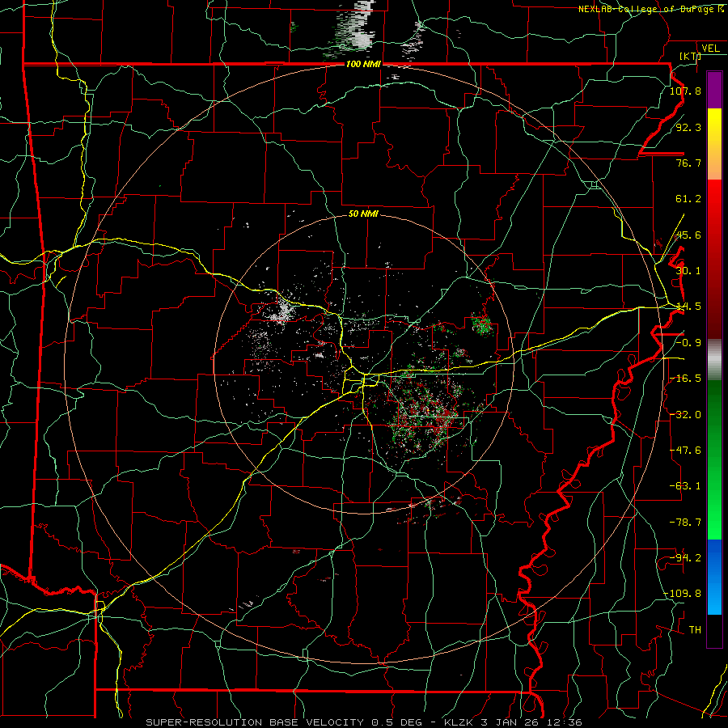The height and width of the screenshot is (728, 728).
Task: Click the [KT] units label
Action: coord(690,56)
